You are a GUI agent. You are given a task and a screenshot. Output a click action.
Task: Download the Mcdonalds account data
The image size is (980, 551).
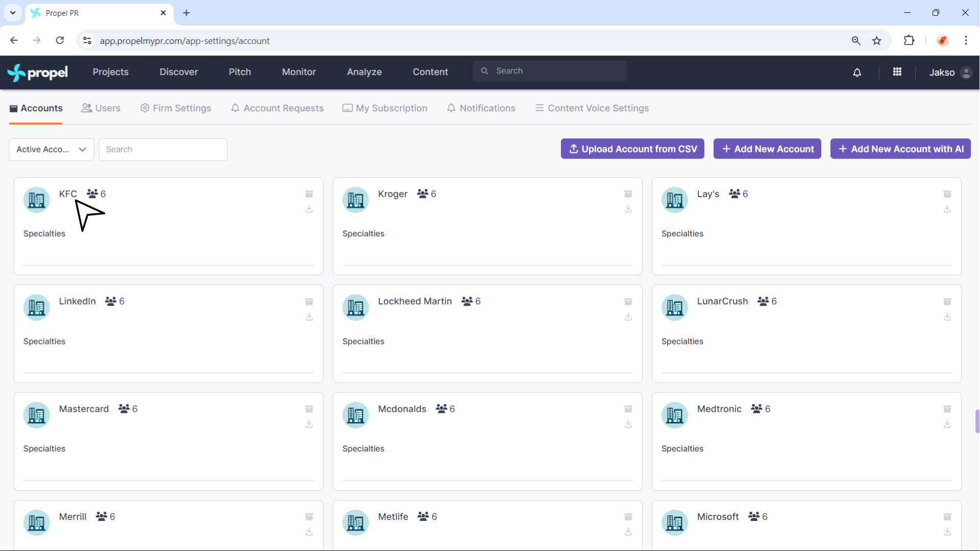pos(628,424)
